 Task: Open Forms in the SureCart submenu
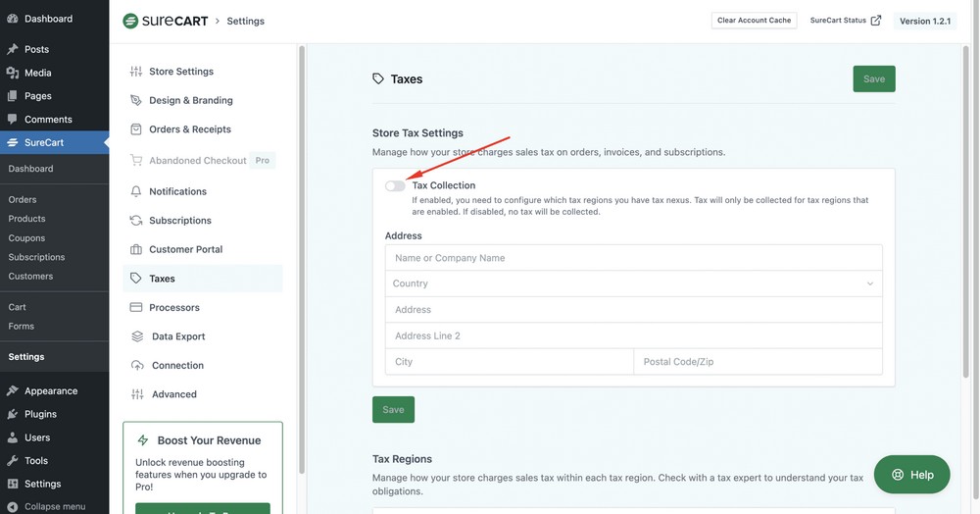tap(22, 327)
